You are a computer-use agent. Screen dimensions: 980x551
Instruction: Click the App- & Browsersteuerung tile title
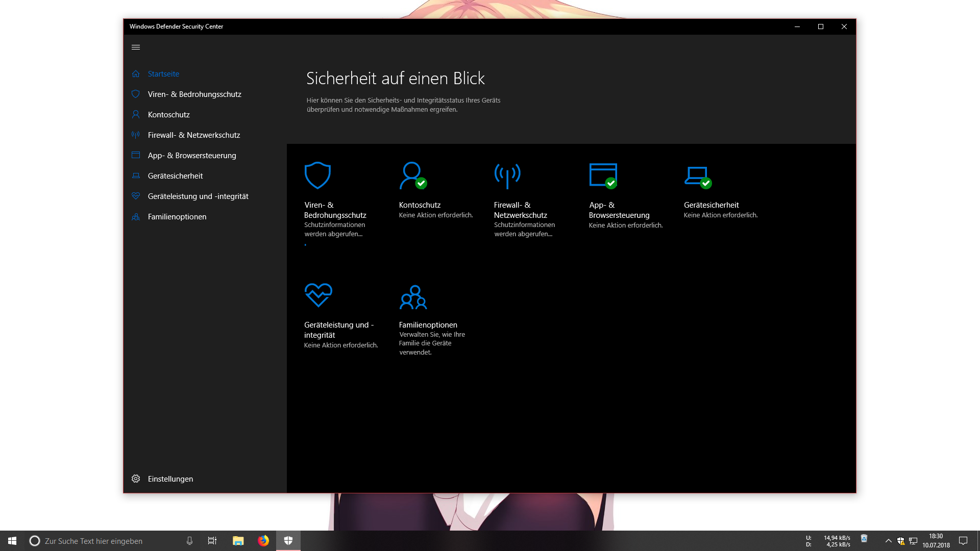[619, 210]
